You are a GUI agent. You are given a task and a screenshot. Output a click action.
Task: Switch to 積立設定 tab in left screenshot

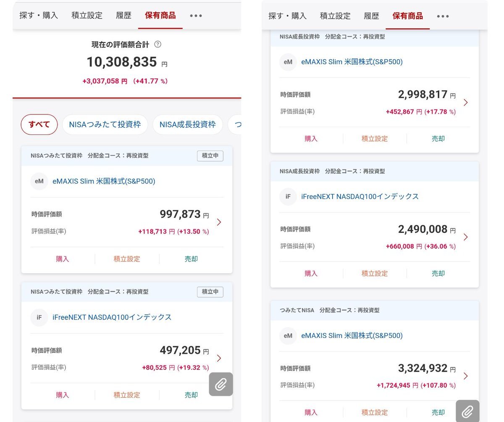click(x=87, y=16)
